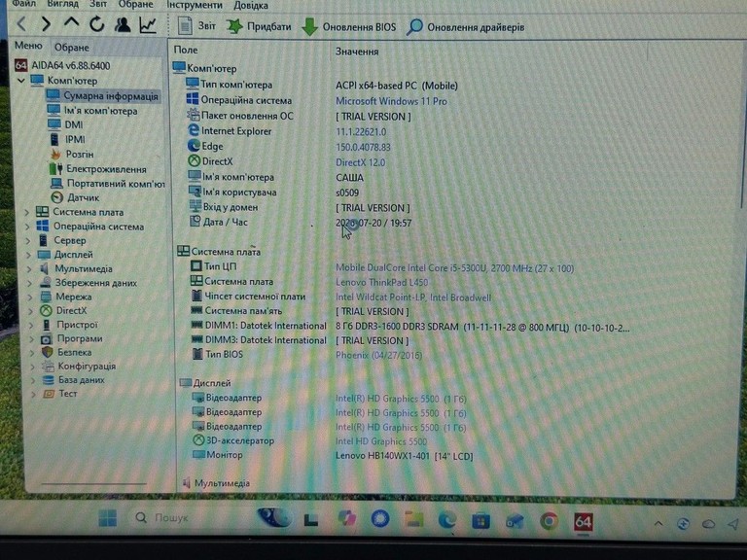This screenshot has height=560, width=747.
Task: Open the Intel Core i5-5300U CPU link
Action: coord(454,268)
